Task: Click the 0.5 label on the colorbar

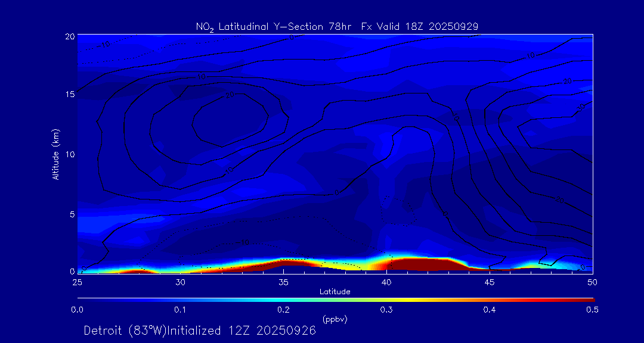Action: click(592, 310)
